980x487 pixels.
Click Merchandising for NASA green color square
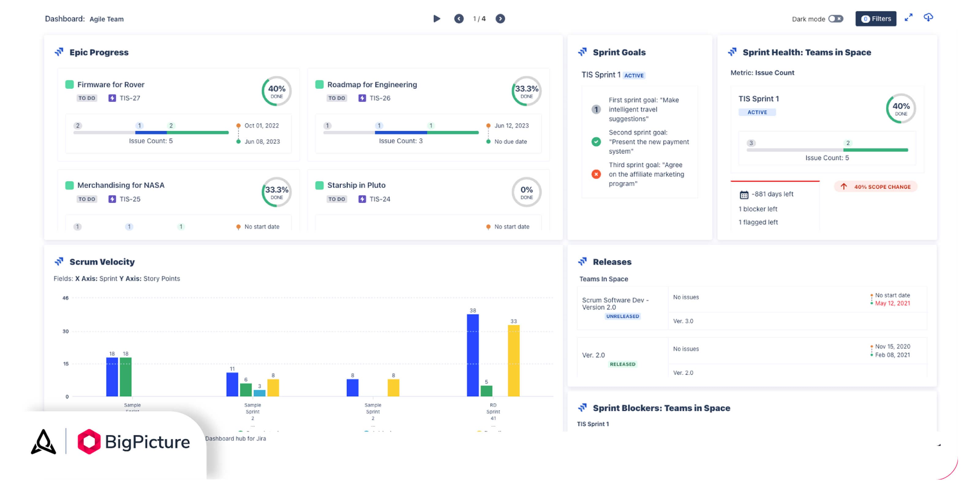click(x=69, y=185)
